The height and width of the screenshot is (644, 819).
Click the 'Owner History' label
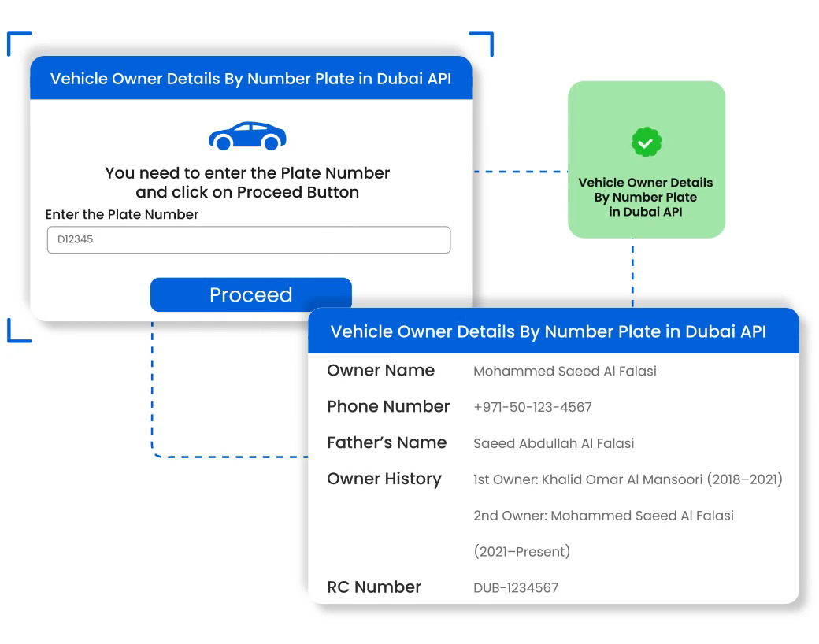point(384,479)
